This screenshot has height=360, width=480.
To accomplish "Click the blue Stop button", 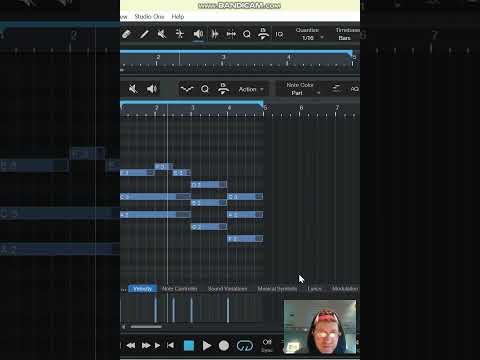I will [x=189, y=346].
